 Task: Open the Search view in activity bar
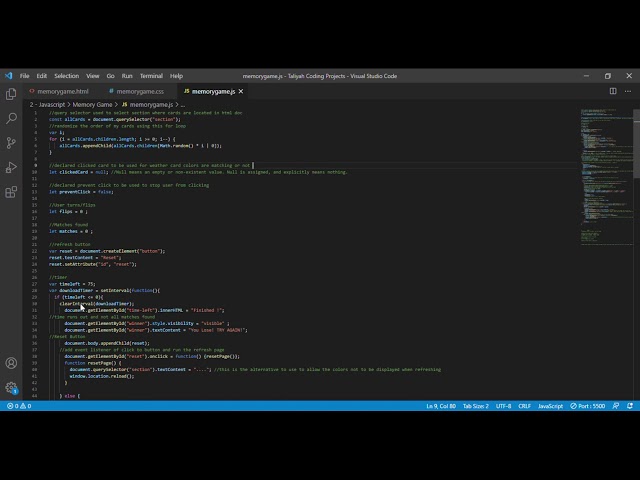pos(11,118)
